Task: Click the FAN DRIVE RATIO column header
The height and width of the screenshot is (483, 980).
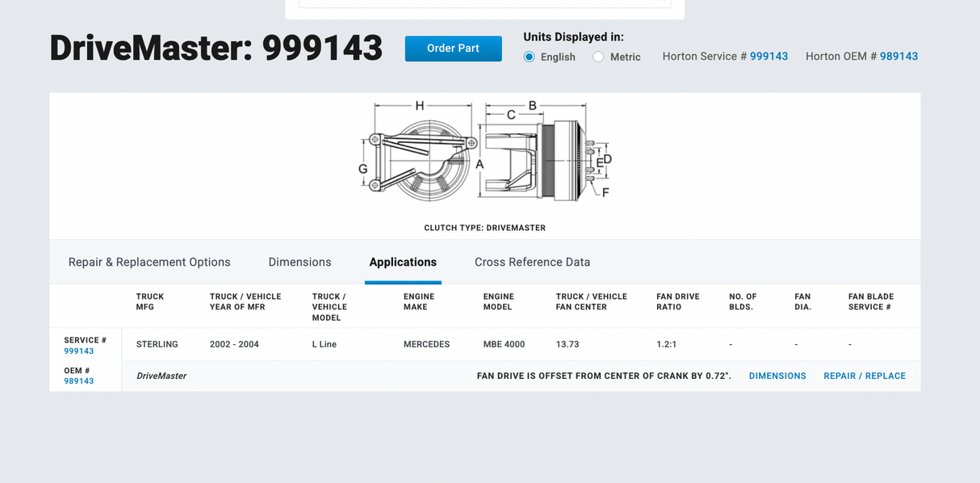Action: click(678, 301)
